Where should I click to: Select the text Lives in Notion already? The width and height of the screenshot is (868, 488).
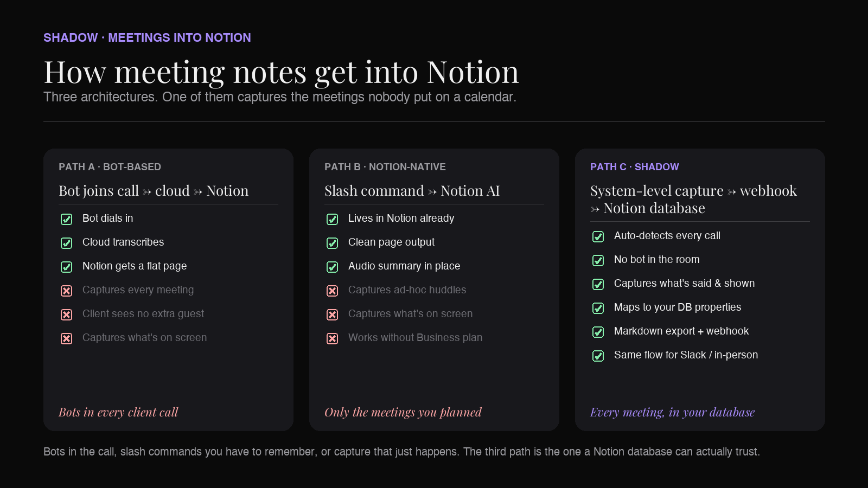401,219
